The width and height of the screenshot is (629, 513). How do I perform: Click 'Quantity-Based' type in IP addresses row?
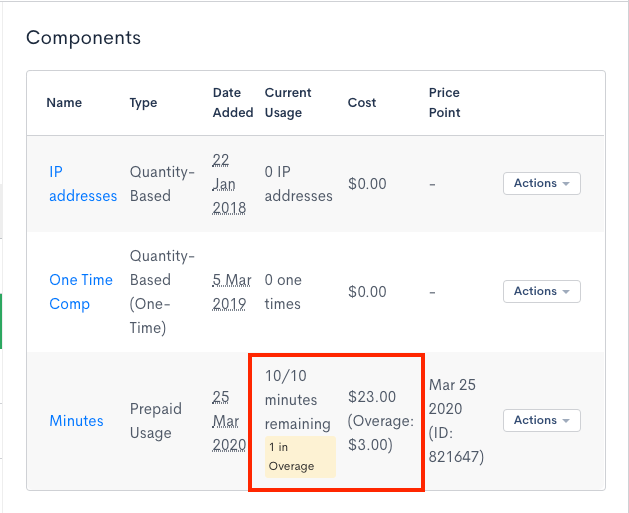162,184
